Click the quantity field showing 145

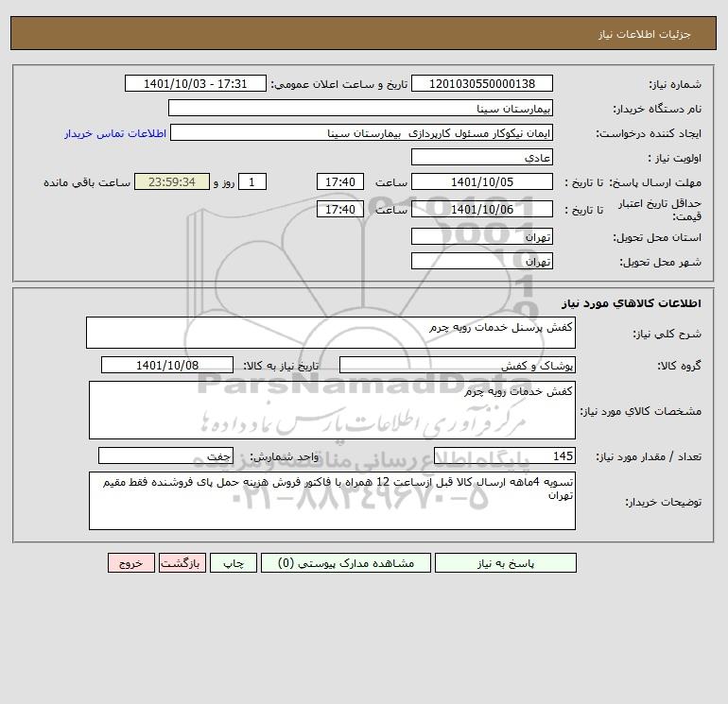505,455
